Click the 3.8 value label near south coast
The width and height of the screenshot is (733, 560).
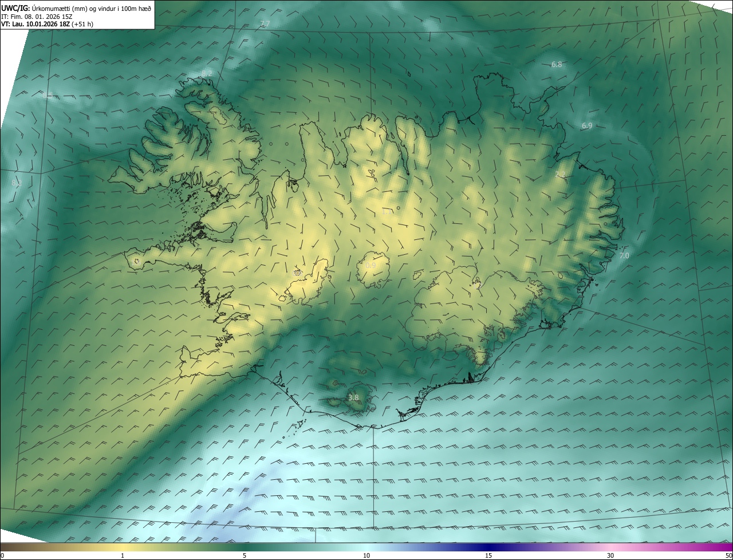pos(353,397)
